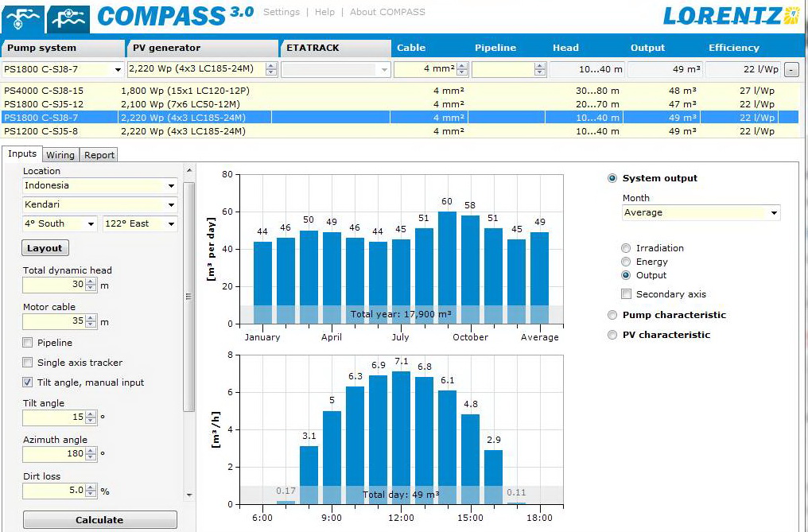This screenshot has width=808, height=532.
Task: Open the Report tab
Action: [x=99, y=155]
